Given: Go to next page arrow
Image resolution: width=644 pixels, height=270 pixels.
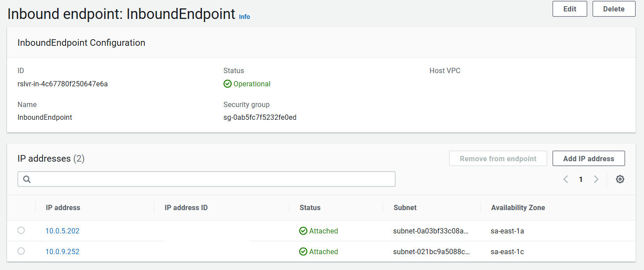Looking at the screenshot, I should 596,179.
